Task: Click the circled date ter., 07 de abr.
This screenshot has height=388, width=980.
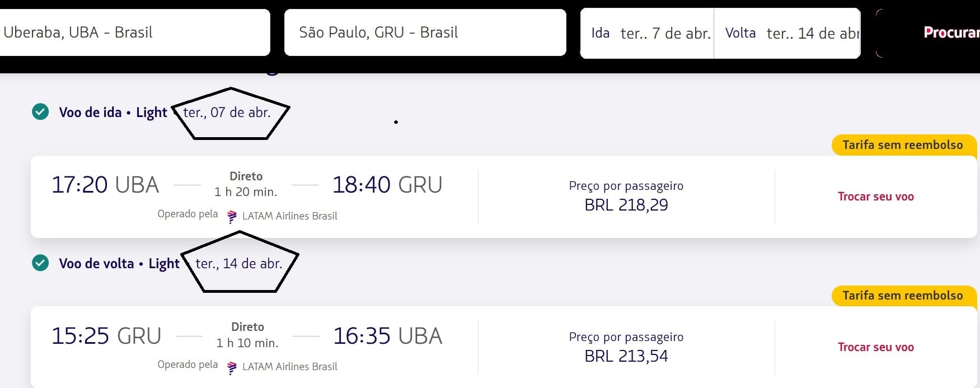Action: pos(227,113)
